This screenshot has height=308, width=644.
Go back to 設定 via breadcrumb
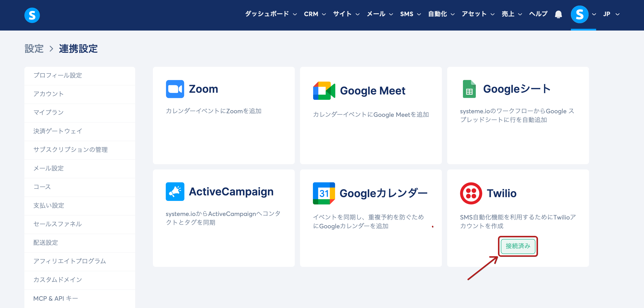pos(34,49)
